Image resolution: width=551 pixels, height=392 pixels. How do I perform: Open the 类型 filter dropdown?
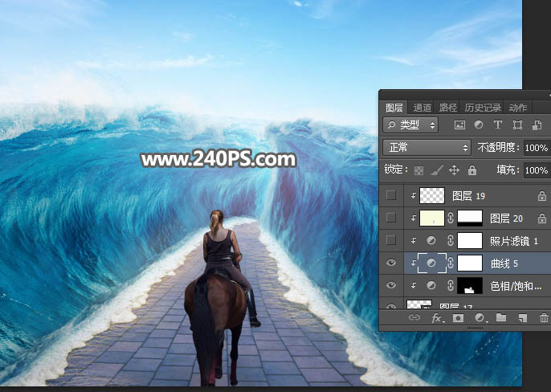410,125
